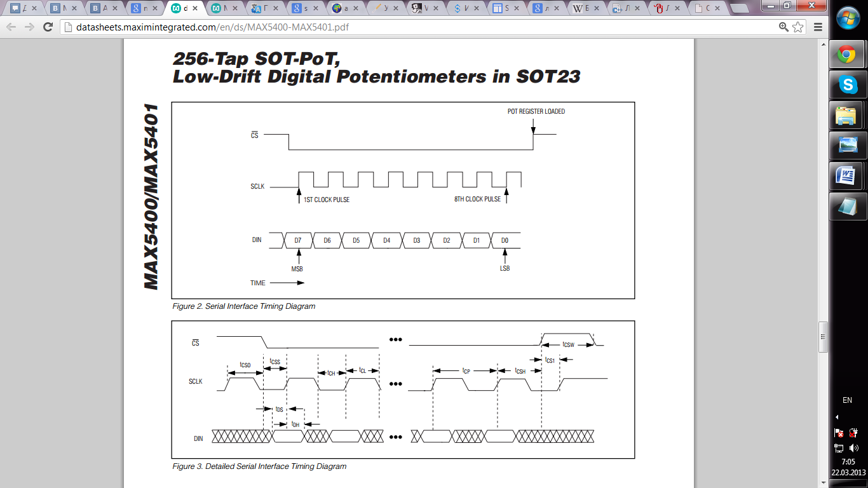Click the clock showing 7:05
This screenshot has height=488, width=868.
[x=848, y=462]
